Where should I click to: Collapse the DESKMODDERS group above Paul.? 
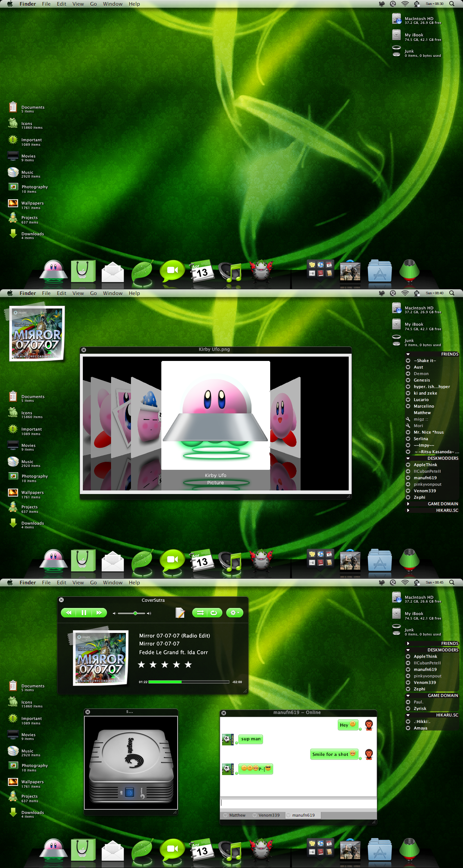[408, 650]
